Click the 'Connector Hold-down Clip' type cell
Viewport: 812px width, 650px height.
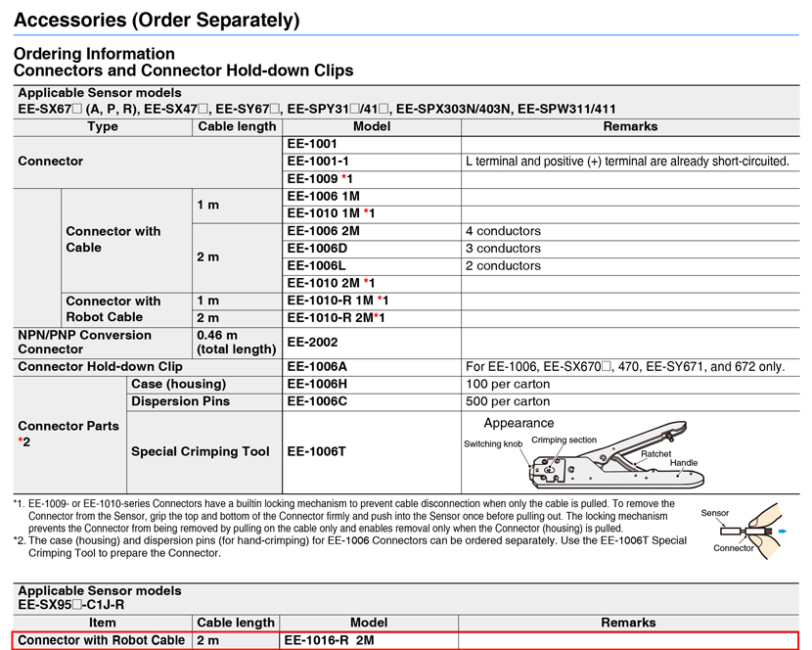point(148,367)
